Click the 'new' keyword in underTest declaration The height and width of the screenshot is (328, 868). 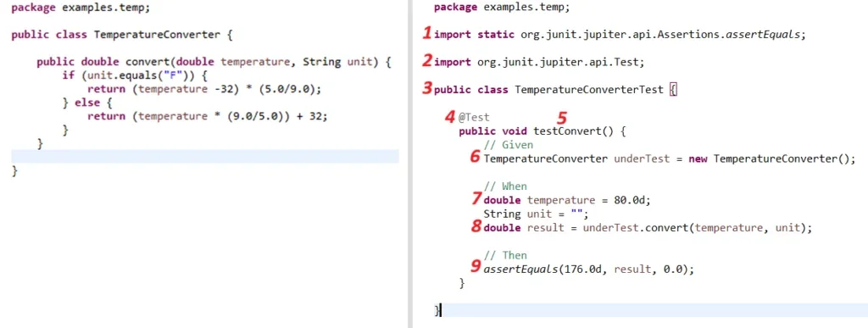(x=698, y=158)
